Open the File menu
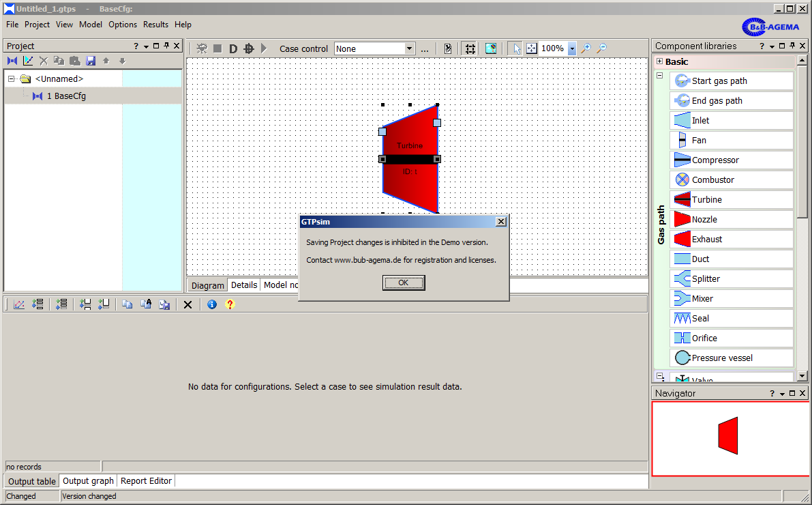The image size is (812, 505). pyautogui.click(x=12, y=25)
